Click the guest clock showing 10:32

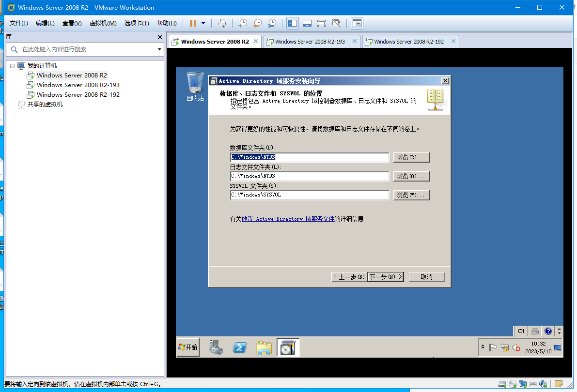coord(538,347)
